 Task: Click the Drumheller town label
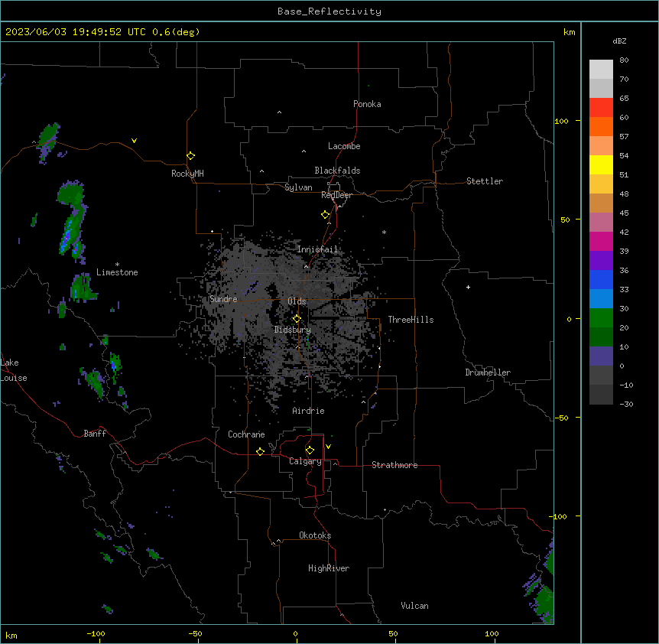click(x=488, y=372)
